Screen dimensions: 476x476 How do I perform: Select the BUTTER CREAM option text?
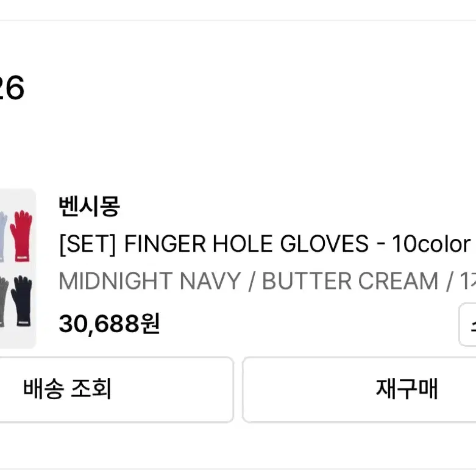pos(350,281)
